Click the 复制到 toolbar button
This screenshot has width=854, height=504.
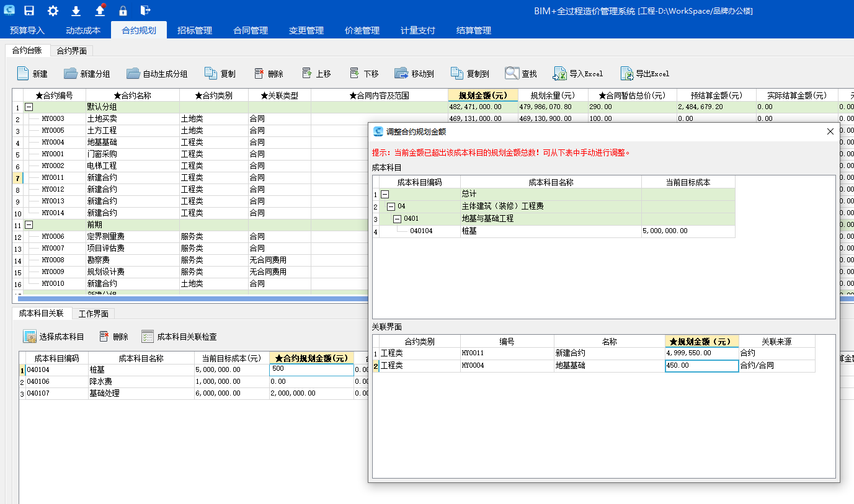coord(470,74)
